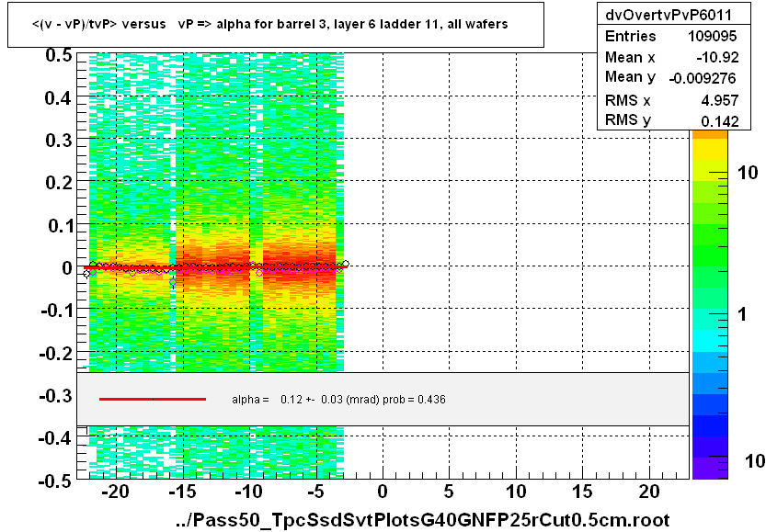Click the RMS y value 0.142

pyautogui.click(x=720, y=120)
